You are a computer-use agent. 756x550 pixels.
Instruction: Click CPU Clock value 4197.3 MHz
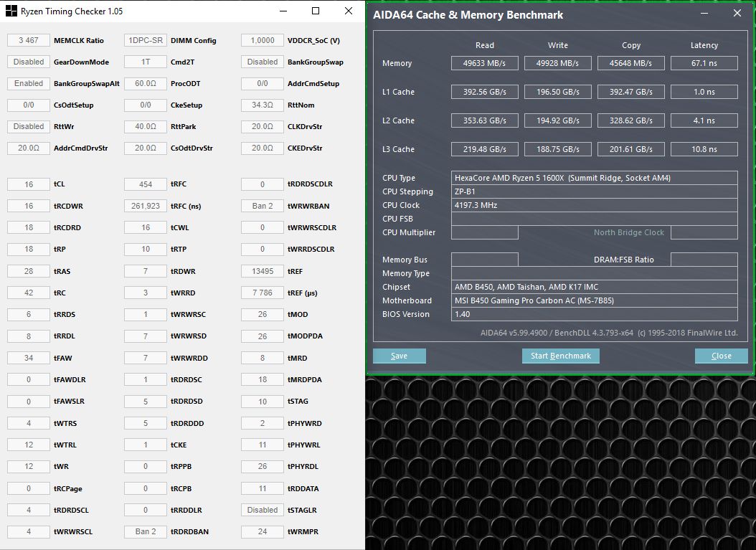[x=595, y=205]
